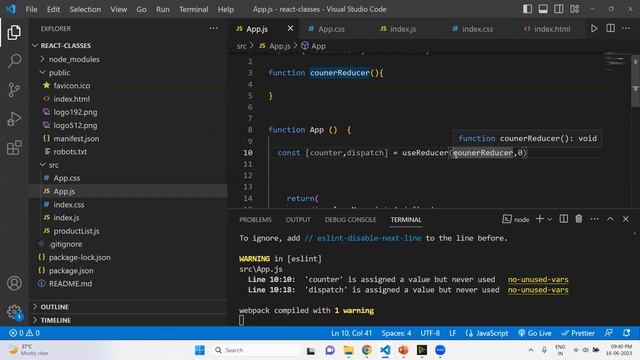Open the Explorer view in activity bar
The image size is (640, 360).
tap(14, 32)
